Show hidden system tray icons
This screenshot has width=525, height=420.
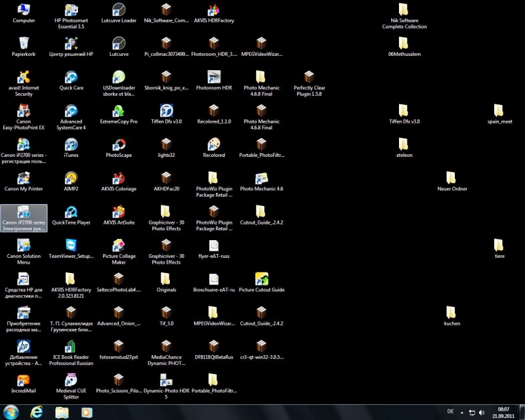pyautogui.click(x=463, y=412)
